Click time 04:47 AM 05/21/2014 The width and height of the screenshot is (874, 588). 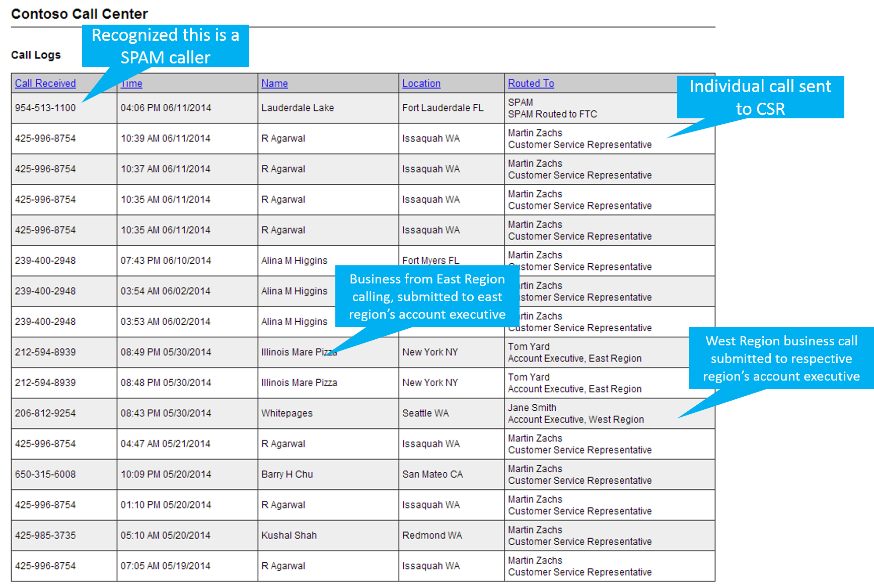coord(166,444)
